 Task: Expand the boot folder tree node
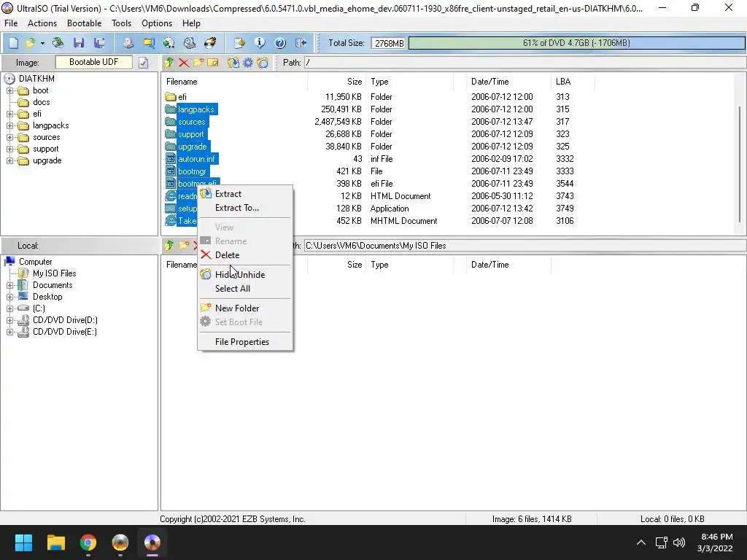9,90
